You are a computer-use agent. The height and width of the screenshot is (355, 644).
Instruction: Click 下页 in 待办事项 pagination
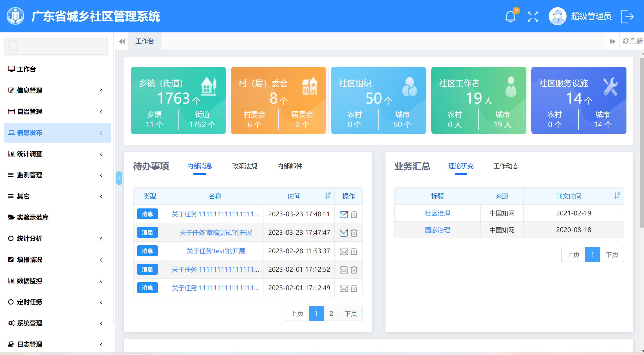click(x=351, y=313)
